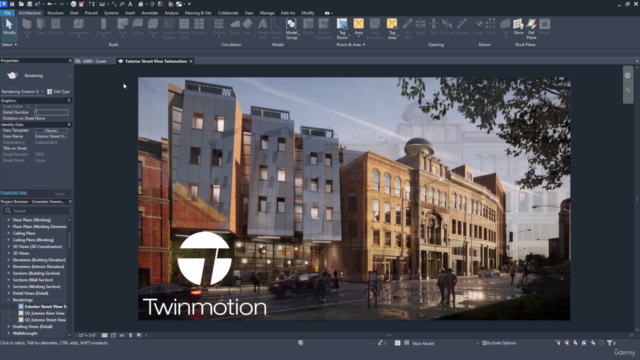The width and height of the screenshot is (640, 360).
Task: Click the View Name value field
Action: coord(51,136)
